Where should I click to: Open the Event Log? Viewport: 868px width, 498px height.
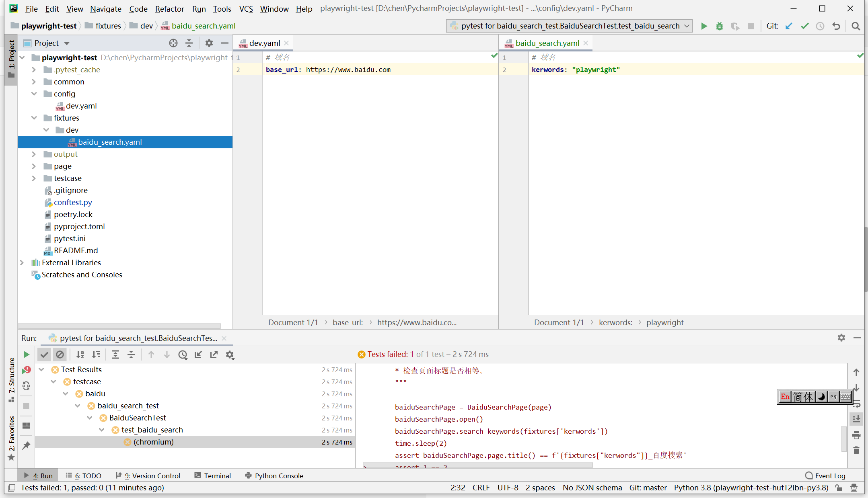tap(825, 475)
